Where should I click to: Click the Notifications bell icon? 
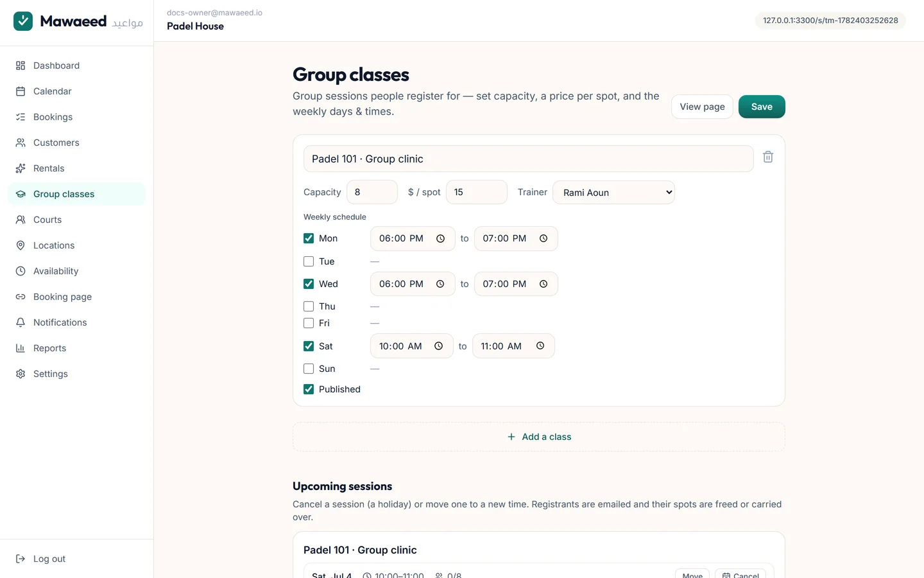21,322
